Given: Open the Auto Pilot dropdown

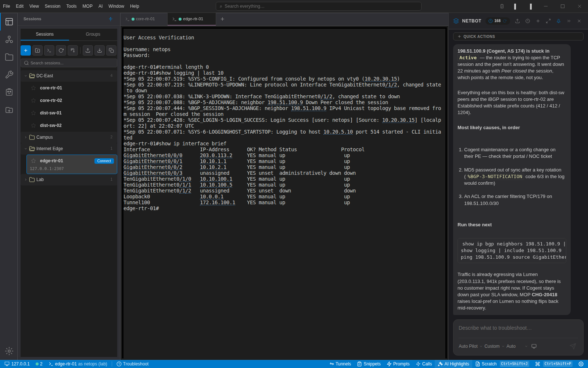Looking at the screenshot, I should (470, 346).
